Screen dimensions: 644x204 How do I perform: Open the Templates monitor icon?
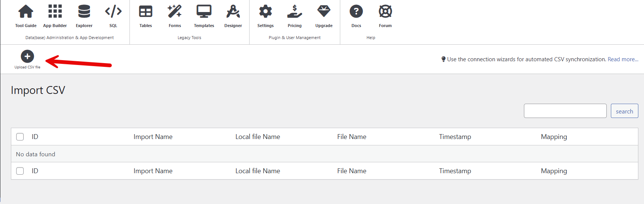click(x=204, y=12)
